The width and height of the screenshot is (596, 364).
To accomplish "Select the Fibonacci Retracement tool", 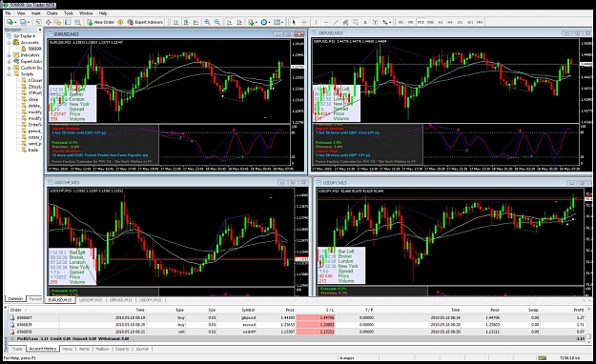I will click(x=356, y=23).
